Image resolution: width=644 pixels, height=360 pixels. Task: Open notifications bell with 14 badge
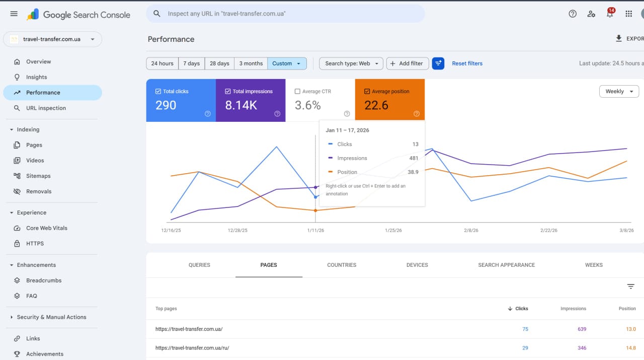coord(610,13)
